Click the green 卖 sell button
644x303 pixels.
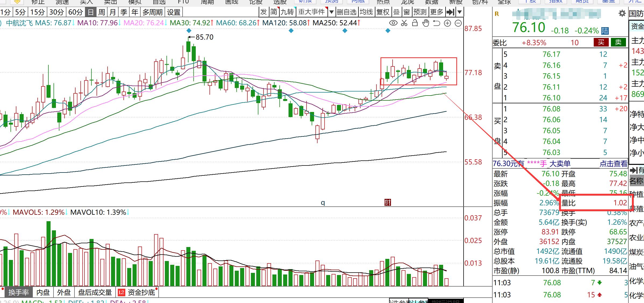(618, 42)
